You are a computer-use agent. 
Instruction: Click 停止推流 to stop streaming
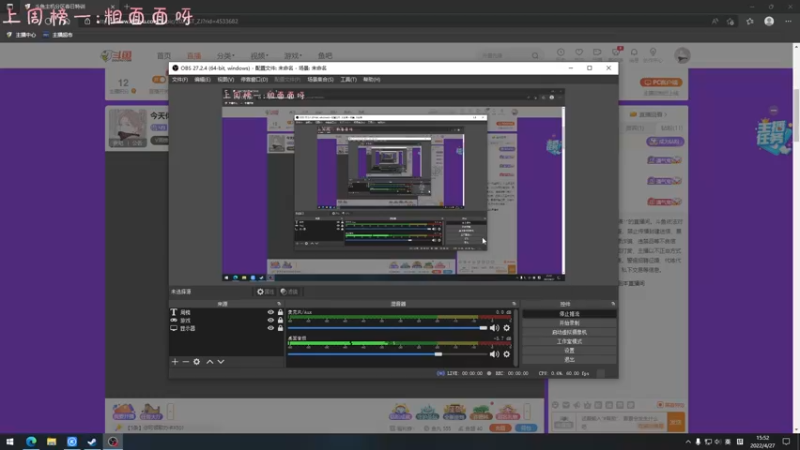569,314
